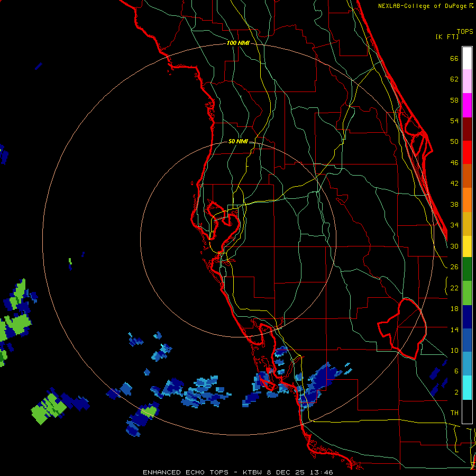Select the dark orange 46 kft swatch
Screen dimensions: 476x476
(467, 176)
